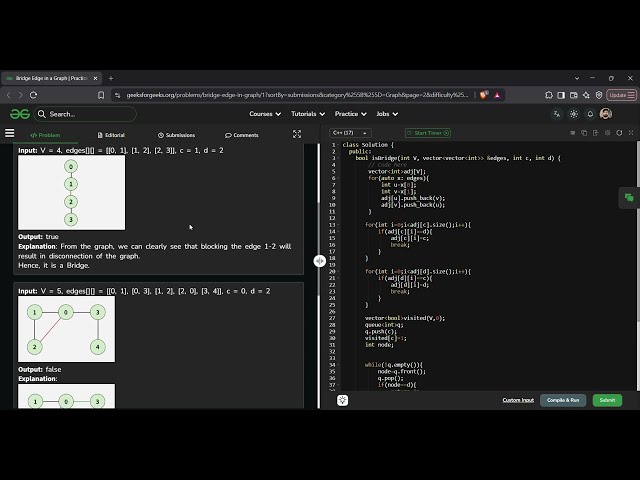Close the Bridge Edge in a Graph tab
640x480 pixels.
pyautogui.click(x=96, y=78)
